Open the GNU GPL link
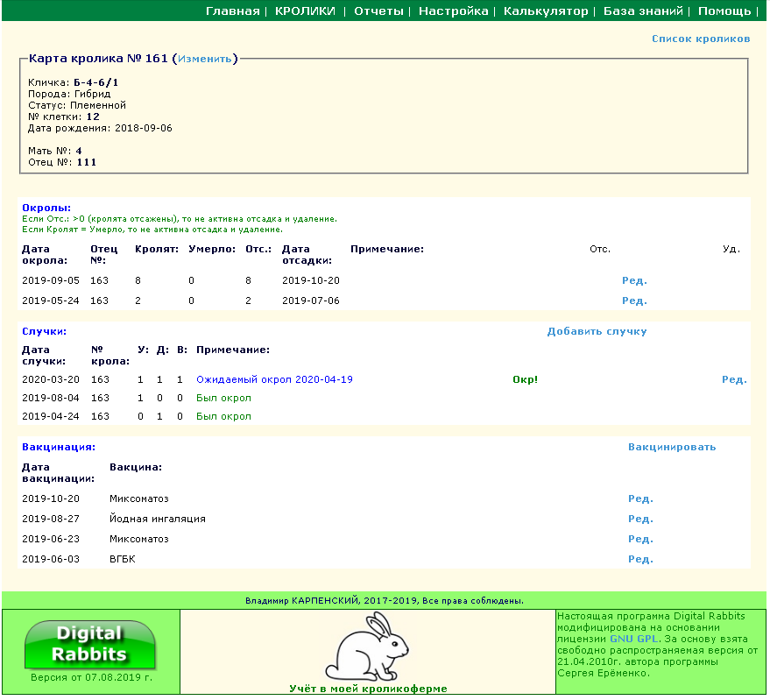Screen dimensions: 770x700 pyautogui.click(x=634, y=639)
